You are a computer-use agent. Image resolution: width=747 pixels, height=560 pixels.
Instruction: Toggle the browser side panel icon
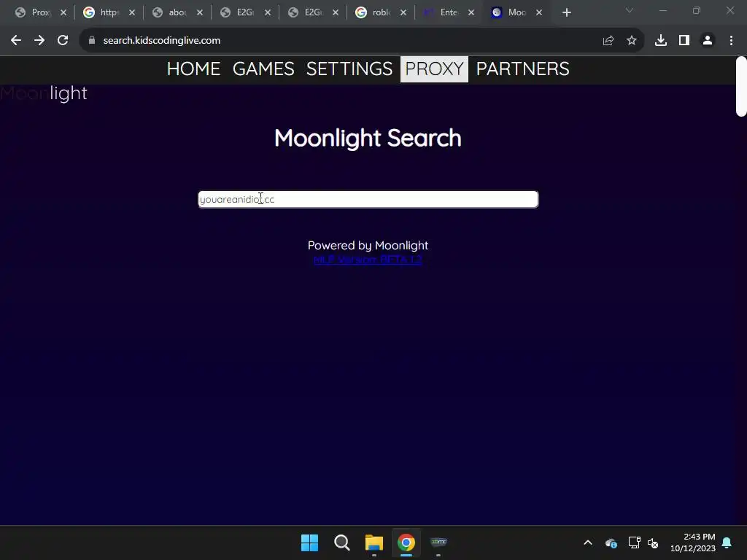[x=684, y=41]
